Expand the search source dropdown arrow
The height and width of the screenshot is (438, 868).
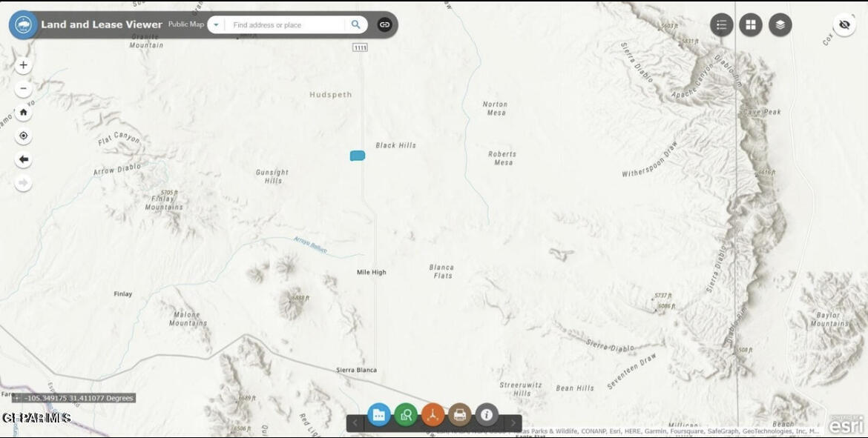(216, 24)
